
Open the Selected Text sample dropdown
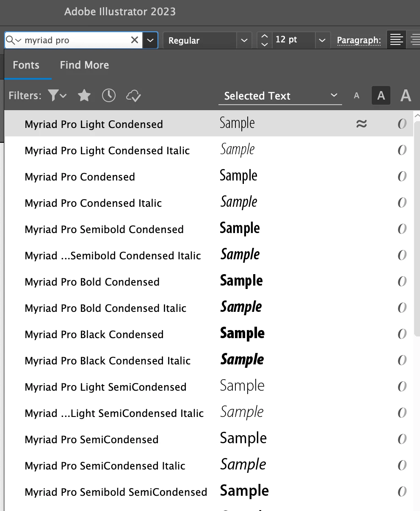click(x=280, y=96)
